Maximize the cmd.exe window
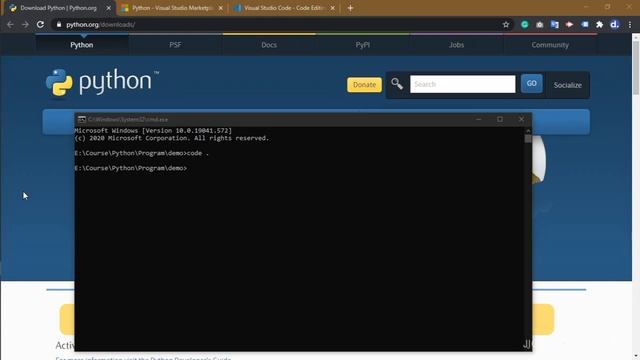This screenshot has width=640, height=360. pyautogui.click(x=500, y=119)
